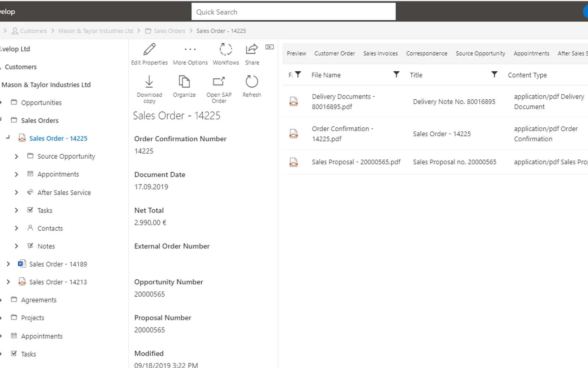The height and width of the screenshot is (368, 588).
Task: Click Download copy icon
Action: point(149,82)
